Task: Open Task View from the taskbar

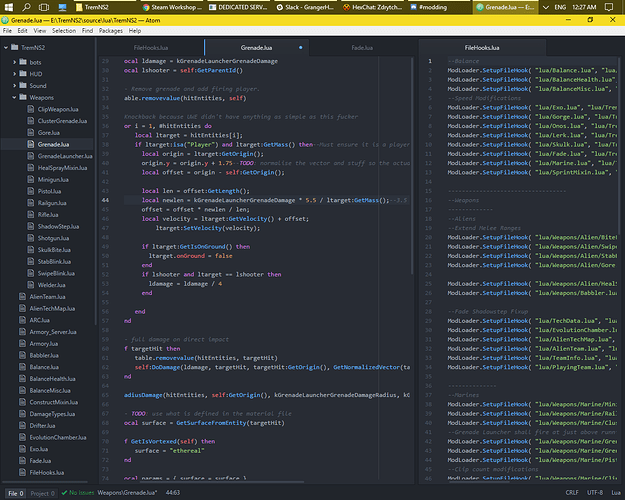Action: pyautogui.click(x=42, y=7)
